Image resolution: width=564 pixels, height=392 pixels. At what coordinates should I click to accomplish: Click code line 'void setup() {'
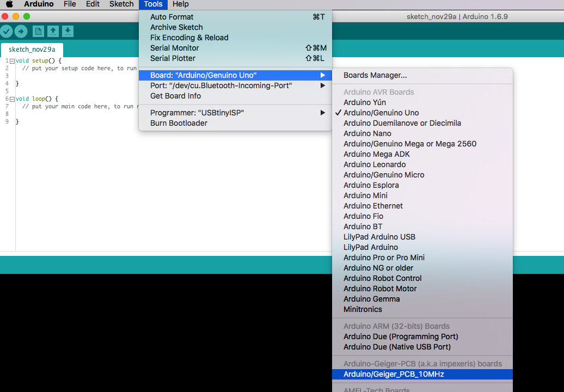tap(39, 61)
